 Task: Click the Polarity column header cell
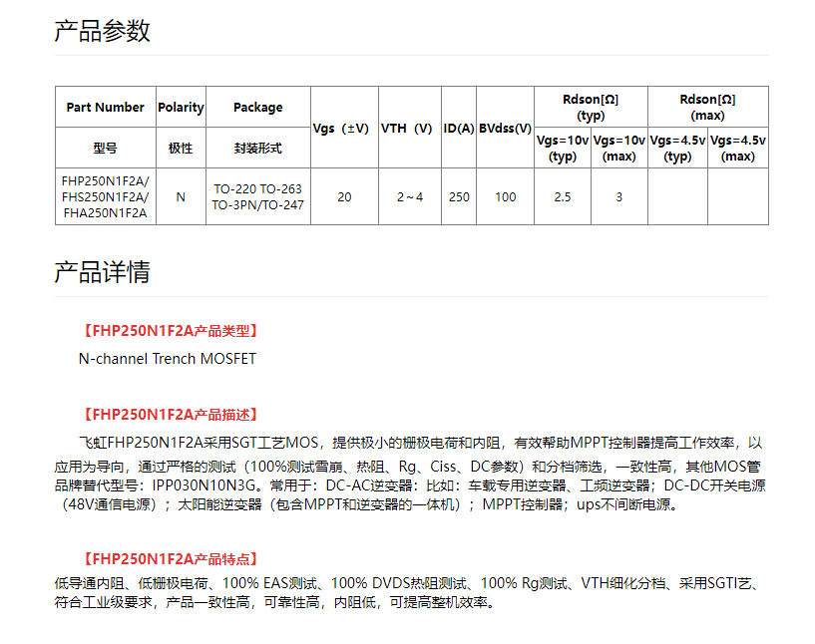tap(181, 107)
